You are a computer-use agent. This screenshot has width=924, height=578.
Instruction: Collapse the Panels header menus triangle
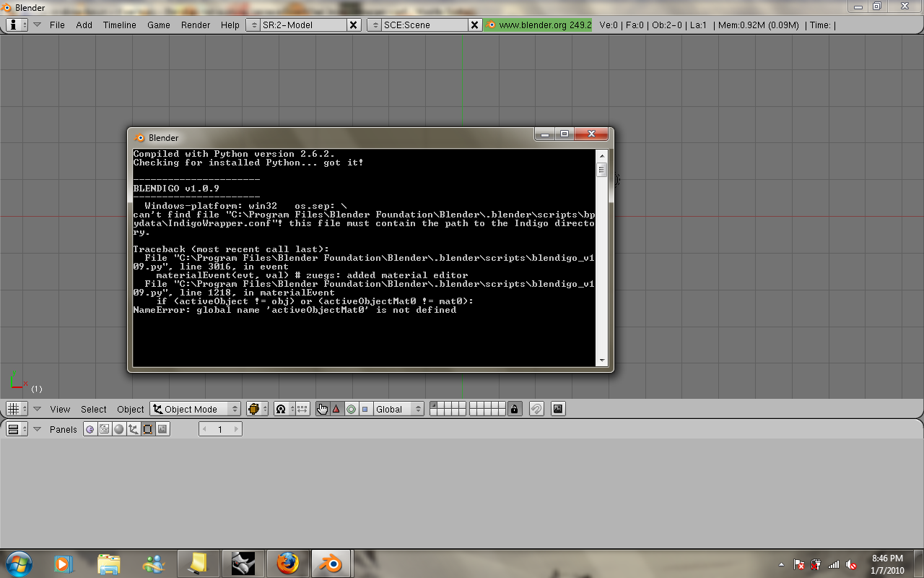38,429
